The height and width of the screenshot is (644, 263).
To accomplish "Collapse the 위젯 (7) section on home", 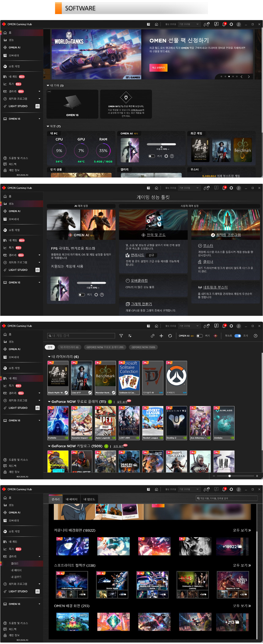I will [x=48, y=126].
